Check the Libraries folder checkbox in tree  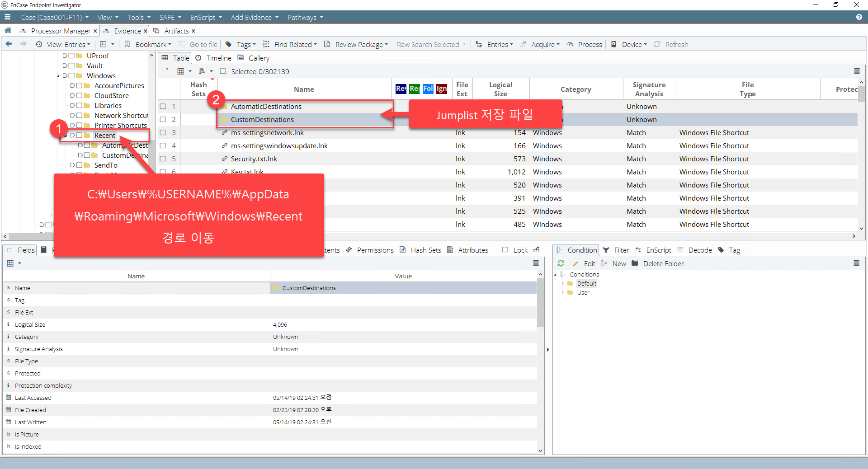click(79, 106)
